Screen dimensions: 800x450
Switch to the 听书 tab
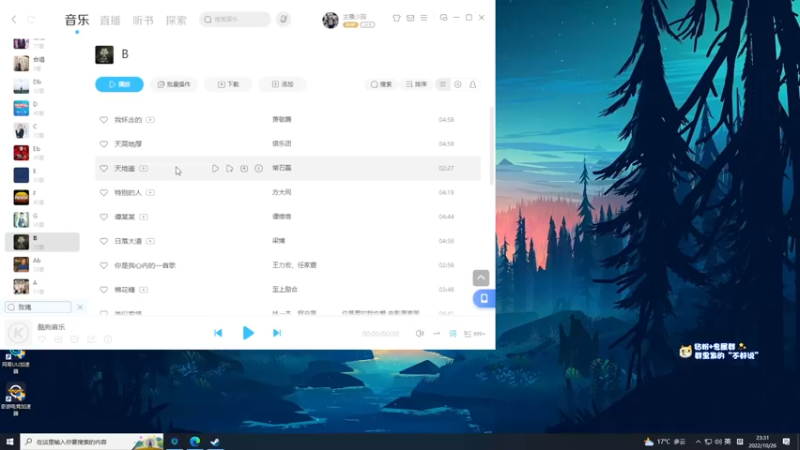(143, 20)
